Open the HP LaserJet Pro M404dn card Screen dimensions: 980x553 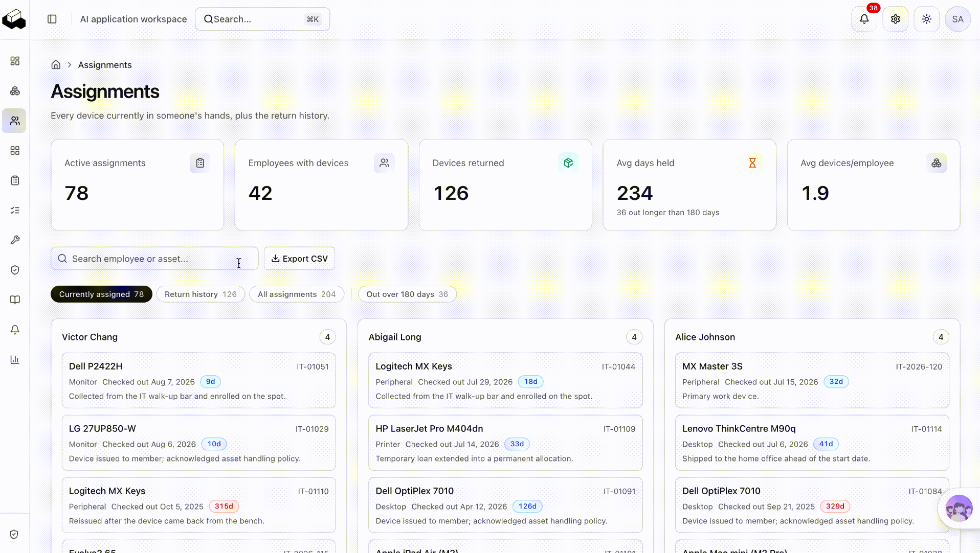505,443
